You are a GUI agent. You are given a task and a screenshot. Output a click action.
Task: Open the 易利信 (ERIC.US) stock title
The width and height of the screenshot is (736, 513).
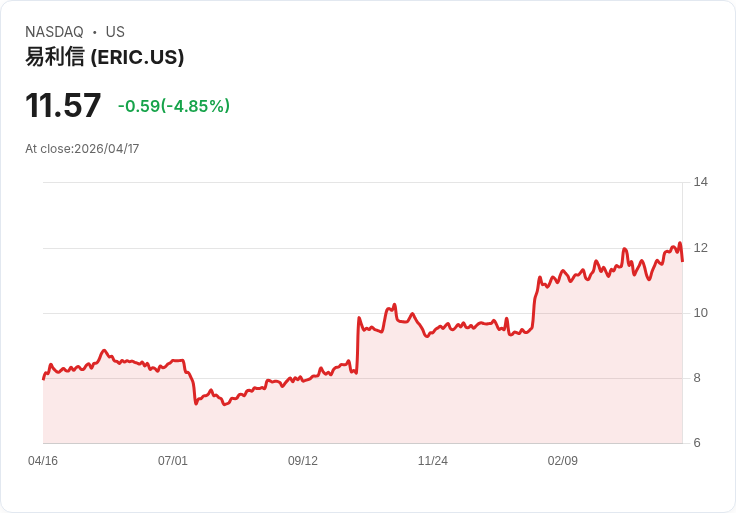tap(105, 57)
